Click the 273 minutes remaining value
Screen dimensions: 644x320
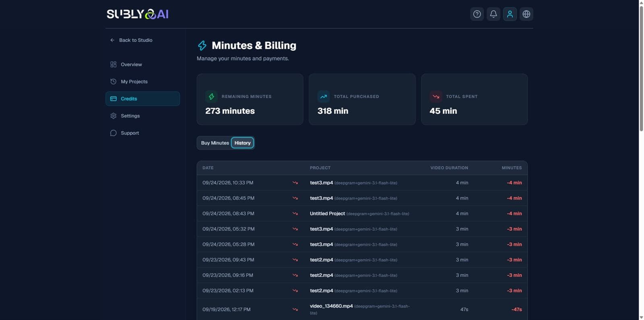pyautogui.click(x=230, y=111)
